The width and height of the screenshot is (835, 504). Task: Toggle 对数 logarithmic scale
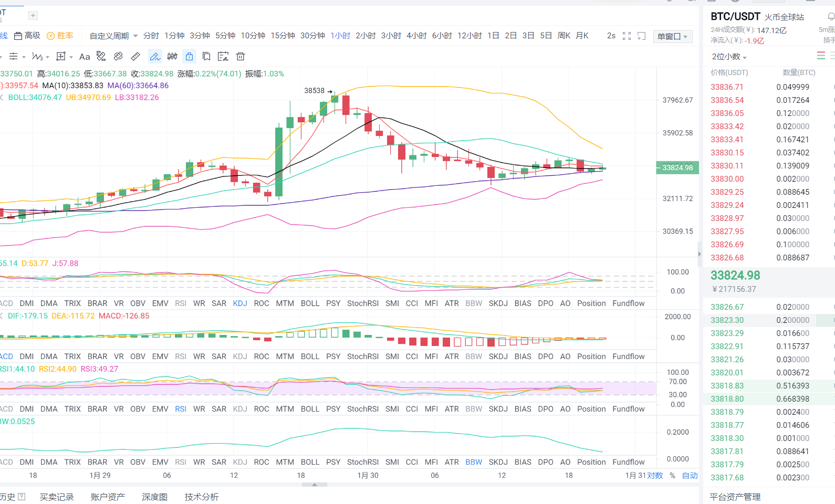(655, 475)
